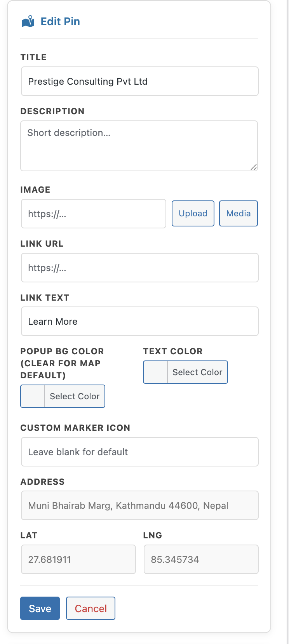Open the Text Color picker swatch

click(155, 372)
